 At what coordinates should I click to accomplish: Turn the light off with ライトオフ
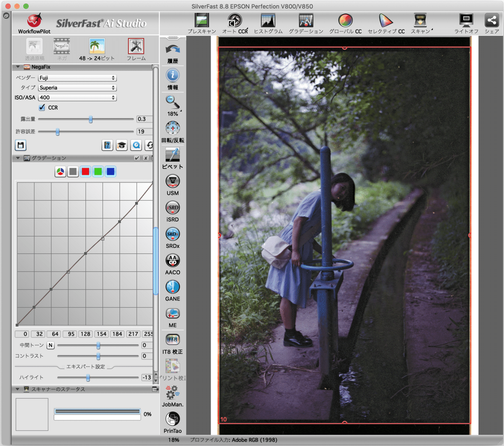click(x=466, y=24)
